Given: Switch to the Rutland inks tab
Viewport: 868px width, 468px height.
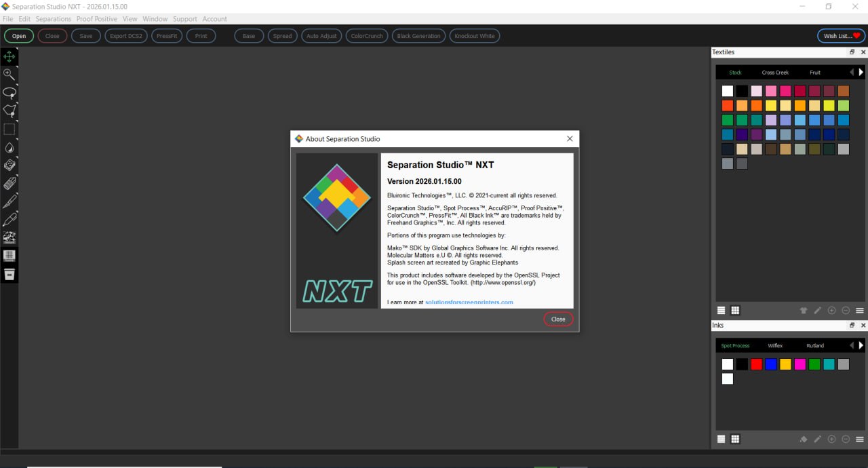Looking at the screenshot, I should coord(815,346).
